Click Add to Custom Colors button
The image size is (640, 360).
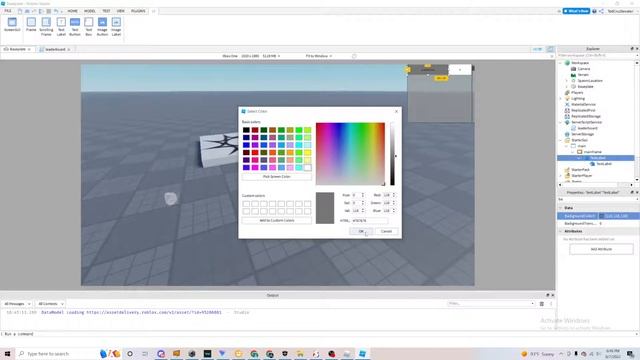pyautogui.click(x=277, y=220)
